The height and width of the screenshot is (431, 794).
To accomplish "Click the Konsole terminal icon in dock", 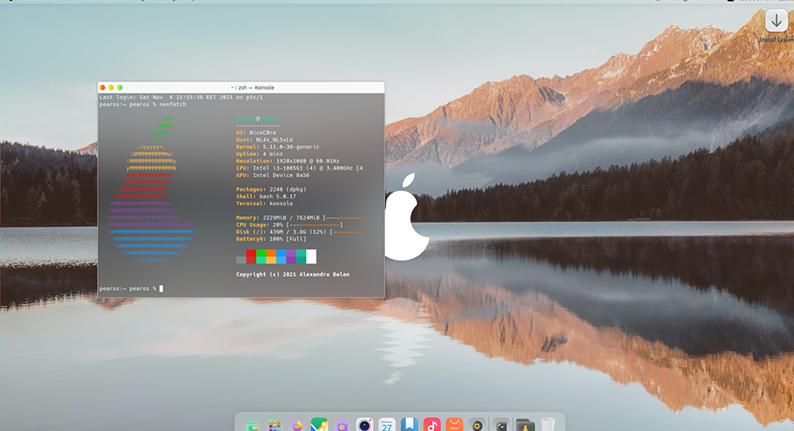I will pyautogui.click(x=501, y=425).
